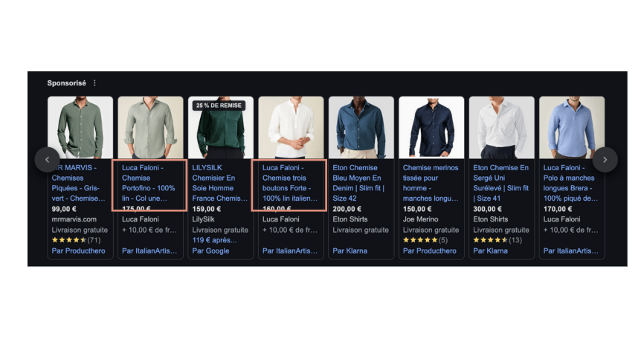Open the Eton blue denim shirt image
This screenshot has width=644, height=362.
click(361, 127)
